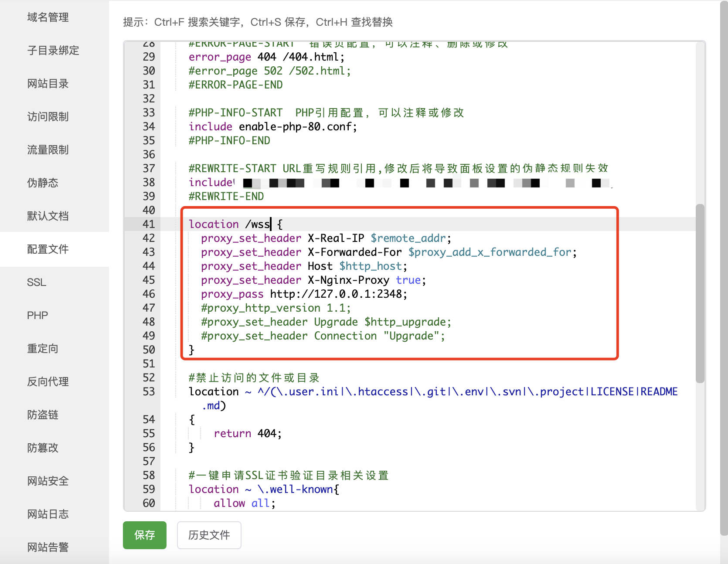
Task: Open the SSL settings tab
Action: pos(37,282)
